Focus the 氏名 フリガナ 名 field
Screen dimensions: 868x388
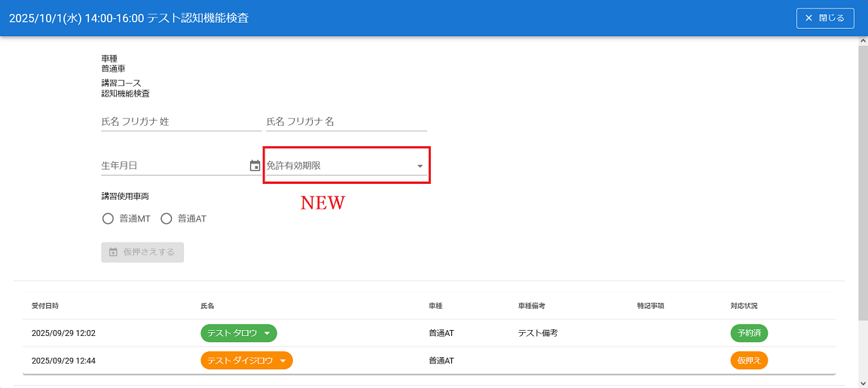[346, 121]
